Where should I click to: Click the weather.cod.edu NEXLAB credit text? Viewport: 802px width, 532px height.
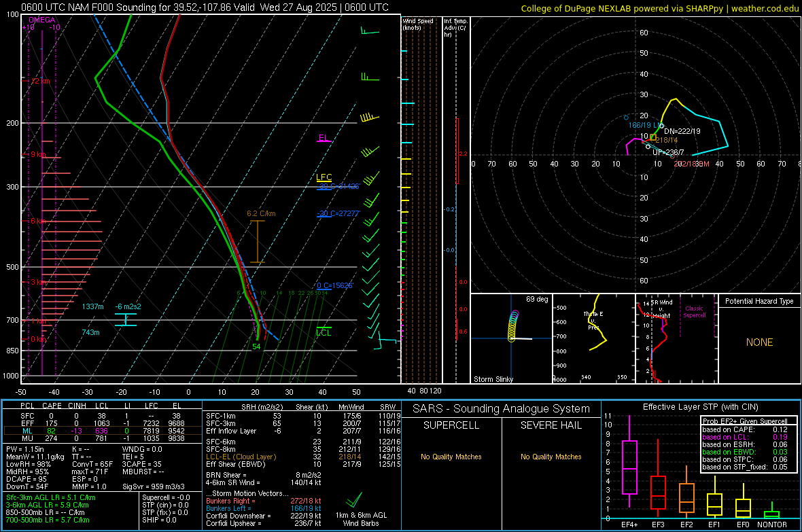coord(659,8)
